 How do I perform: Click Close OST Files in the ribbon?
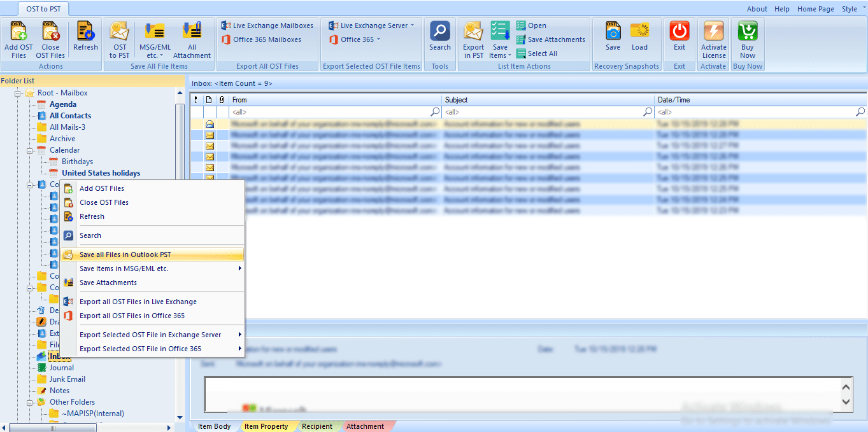coord(50,39)
